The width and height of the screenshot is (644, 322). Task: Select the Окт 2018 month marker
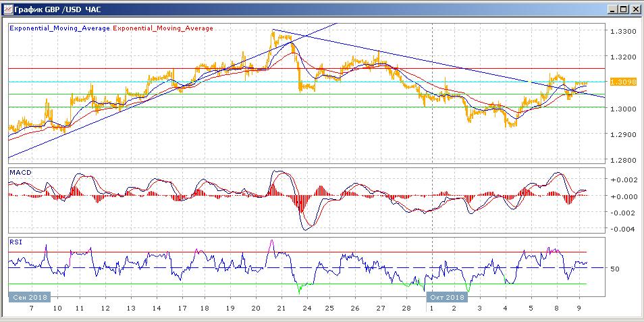[x=446, y=297]
